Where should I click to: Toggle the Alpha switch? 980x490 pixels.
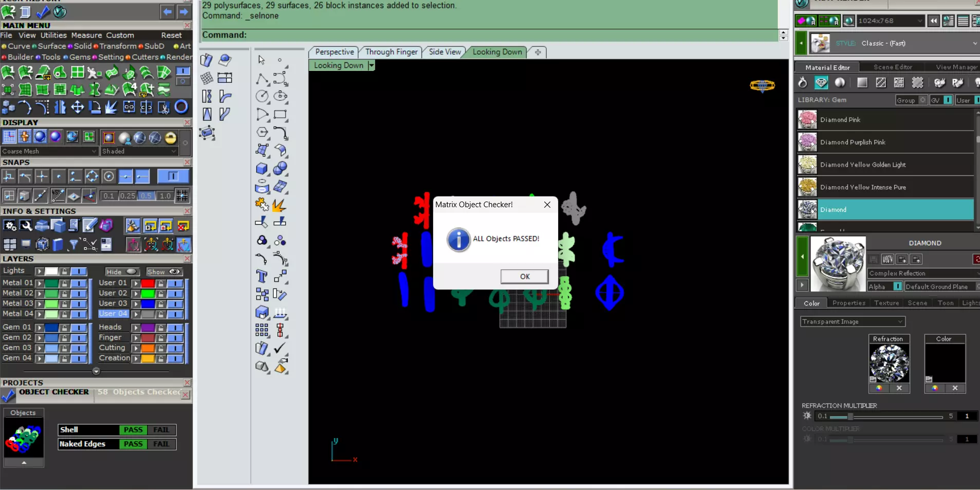click(897, 287)
